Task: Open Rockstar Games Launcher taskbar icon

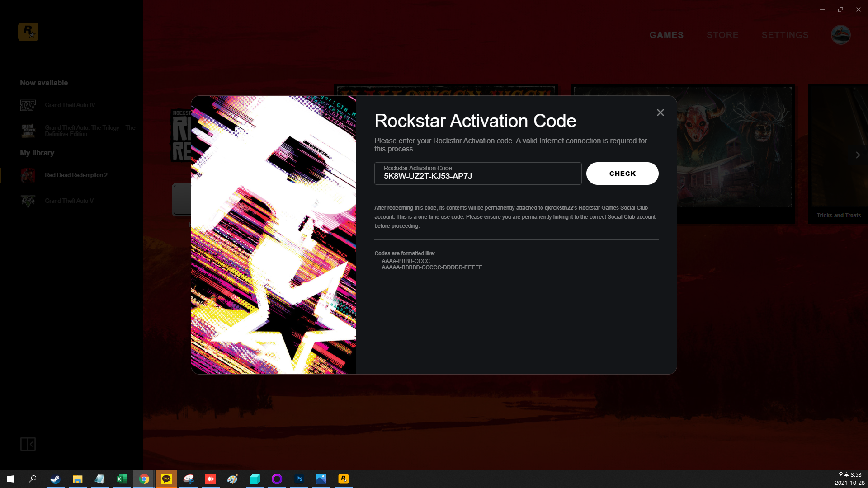Action: [x=344, y=479]
